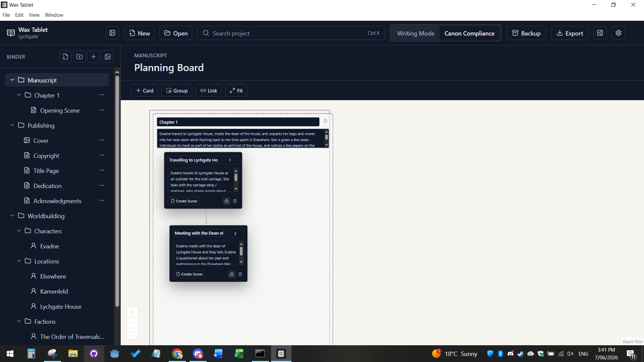Click the Open button
Image resolution: width=644 pixels, height=362 pixels.
(x=176, y=33)
